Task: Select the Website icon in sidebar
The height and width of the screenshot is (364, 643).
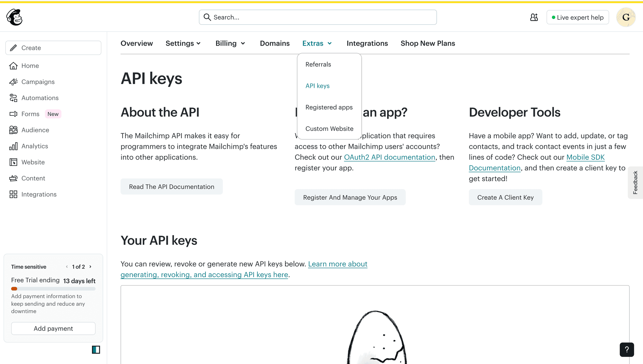Action: [13, 162]
